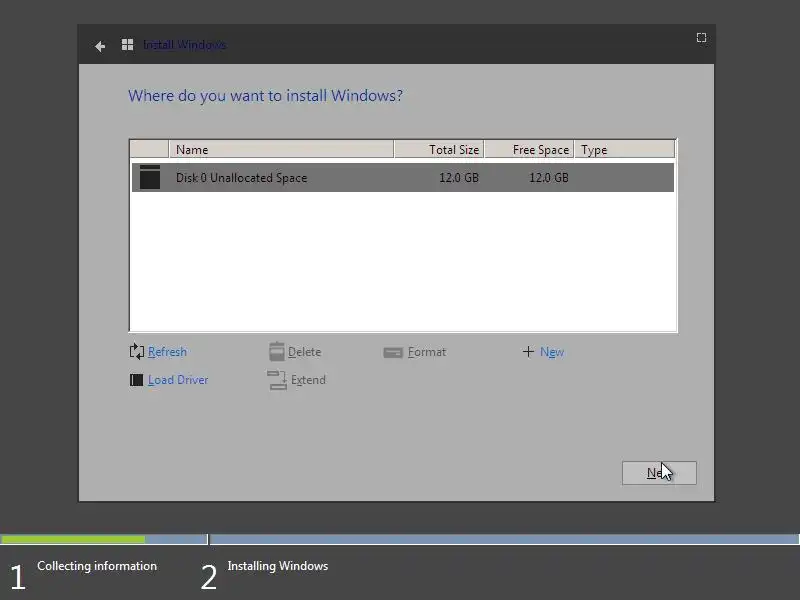The width and height of the screenshot is (800, 600).
Task: Sort by the Total Size column header
Action: pos(439,149)
